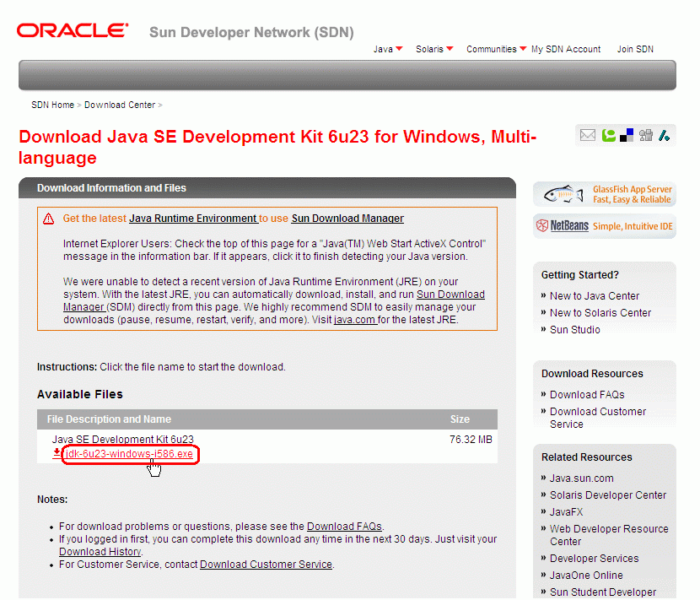
Task: Expand the Communities dropdown menu
Action: pyautogui.click(x=496, y=49)
